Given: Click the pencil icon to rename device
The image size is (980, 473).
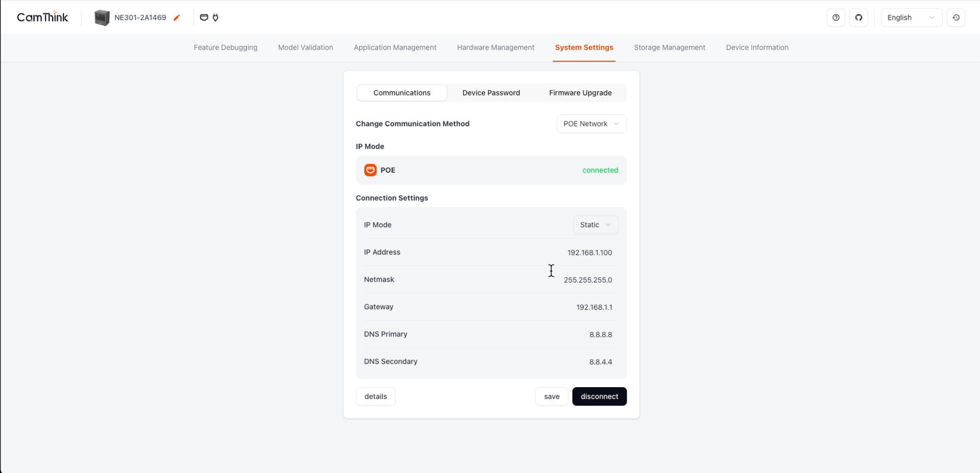Looking at the screenshot, I should (177, 18).
